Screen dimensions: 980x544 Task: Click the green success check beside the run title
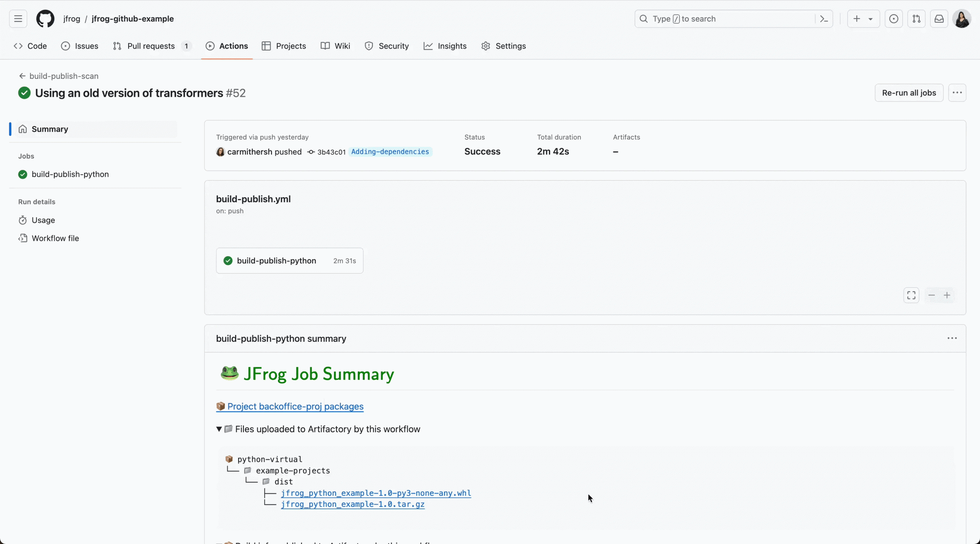24,93
